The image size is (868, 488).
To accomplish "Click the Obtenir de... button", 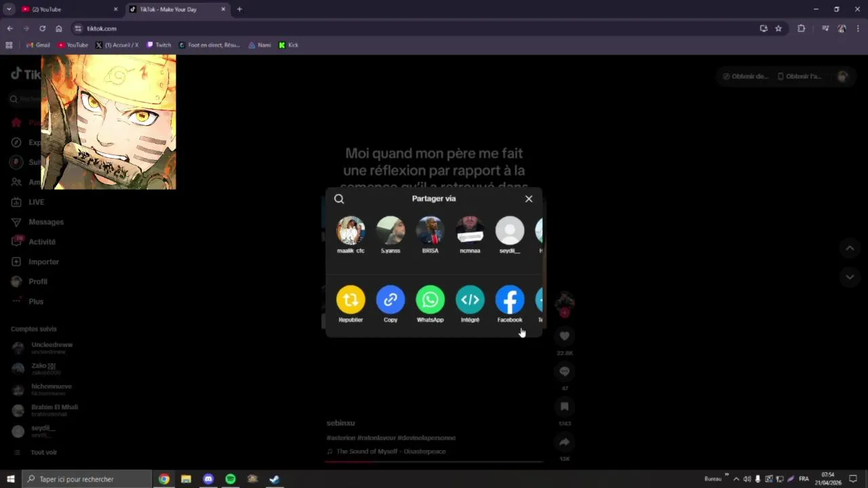I will tap(745, 77).
